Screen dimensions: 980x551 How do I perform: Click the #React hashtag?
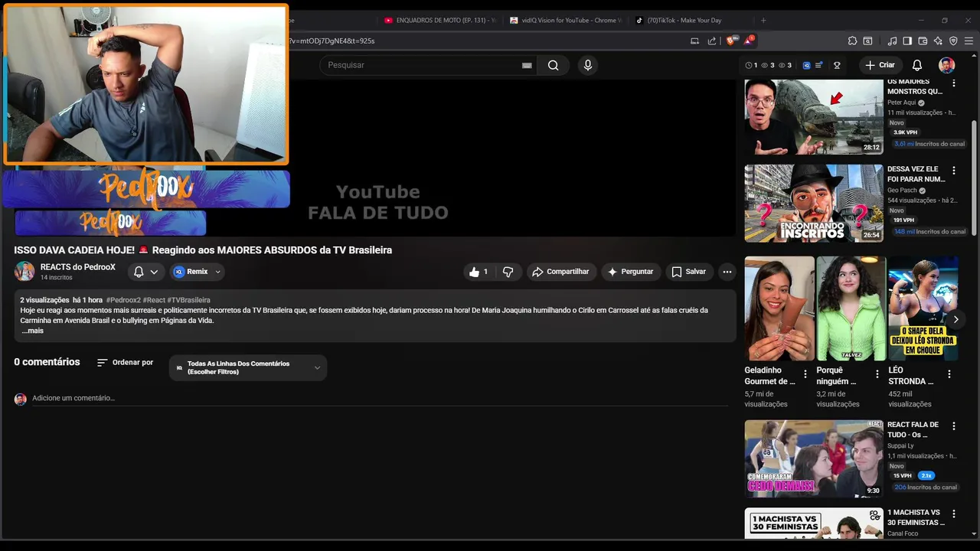[x=154, y=300]
